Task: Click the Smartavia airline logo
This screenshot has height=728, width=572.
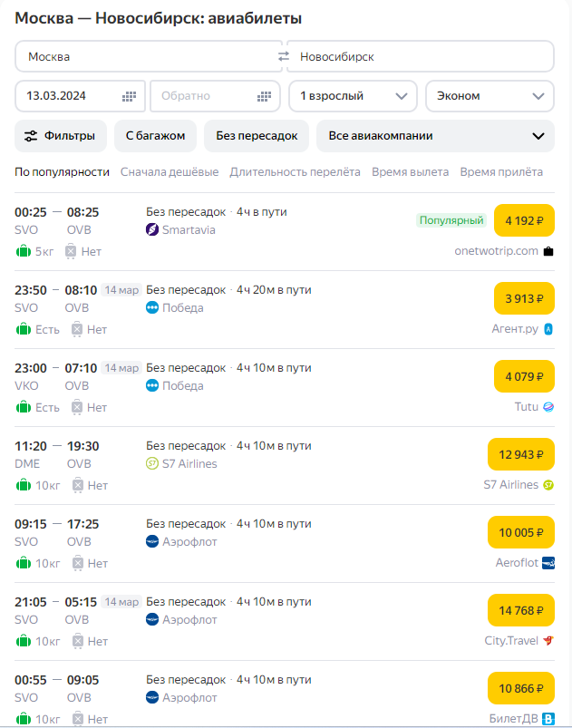Action: pyautogui.click(x=152, y=229)
